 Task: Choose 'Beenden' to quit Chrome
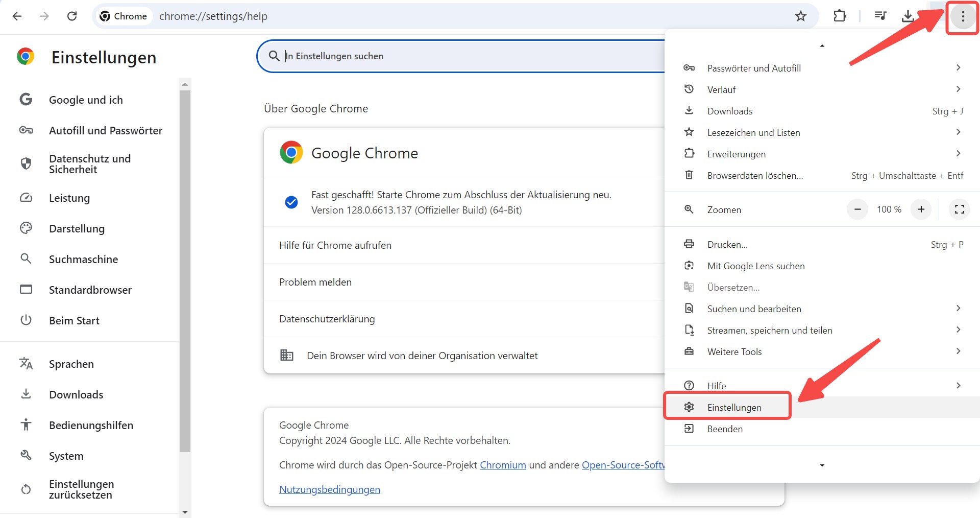pos(822,429)
